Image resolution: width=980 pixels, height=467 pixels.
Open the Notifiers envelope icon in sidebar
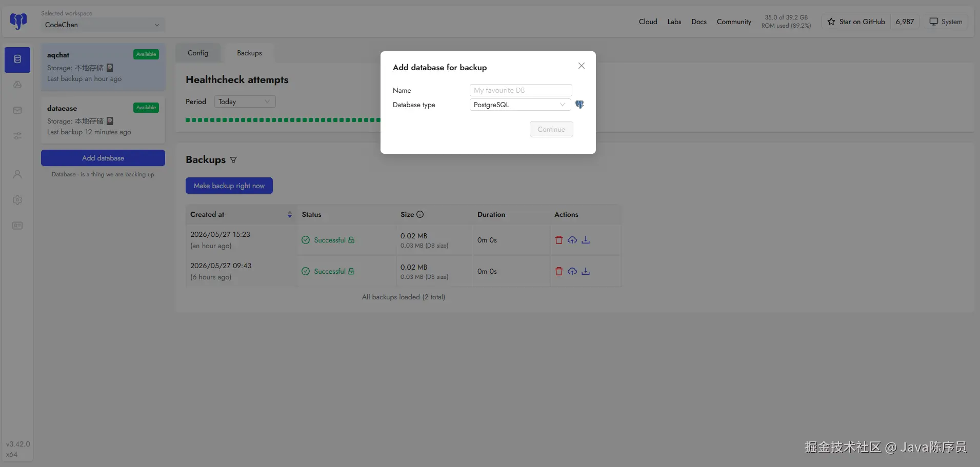tap(17, 110)
